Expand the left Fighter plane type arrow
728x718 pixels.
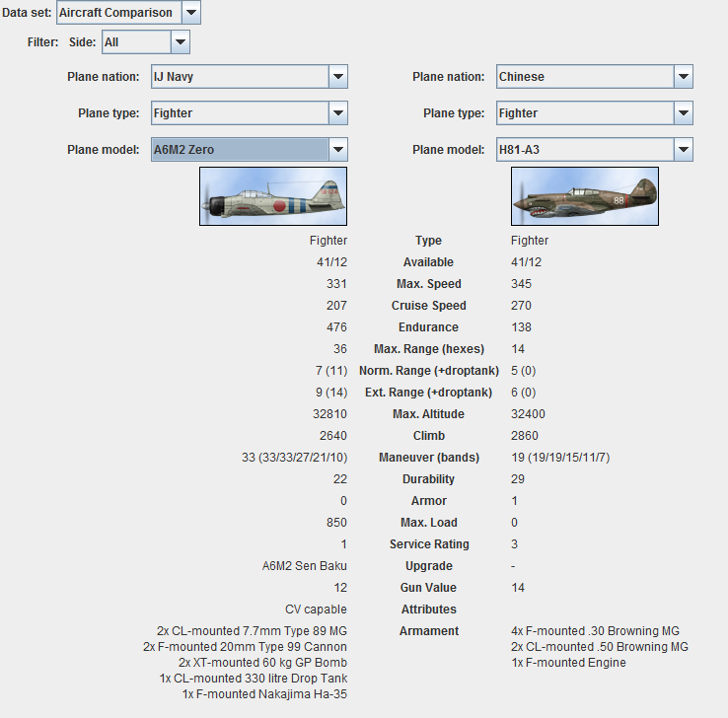[x=338, y=113]
